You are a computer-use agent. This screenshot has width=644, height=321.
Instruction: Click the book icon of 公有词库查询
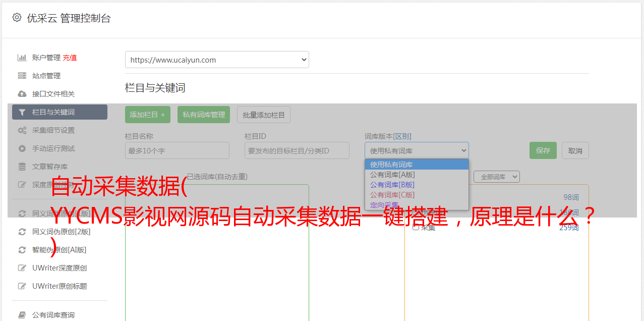pyautogui.click(x=22, y=315)
